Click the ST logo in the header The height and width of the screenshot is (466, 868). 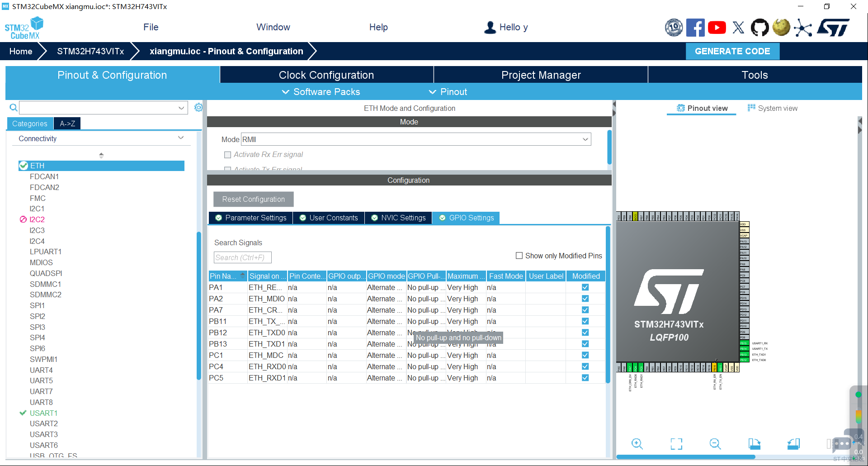pyautogui.click(x=833, y=28)
